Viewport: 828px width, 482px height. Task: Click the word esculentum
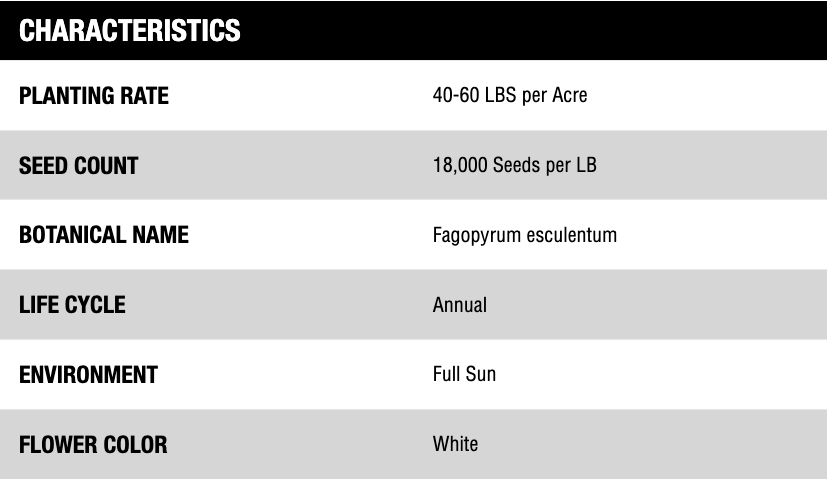tap(569, 236)
